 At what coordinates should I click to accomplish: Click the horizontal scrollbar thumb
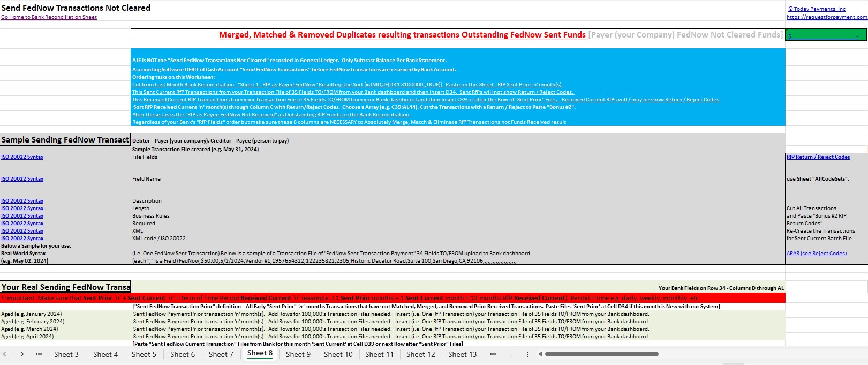click(602, 354)
